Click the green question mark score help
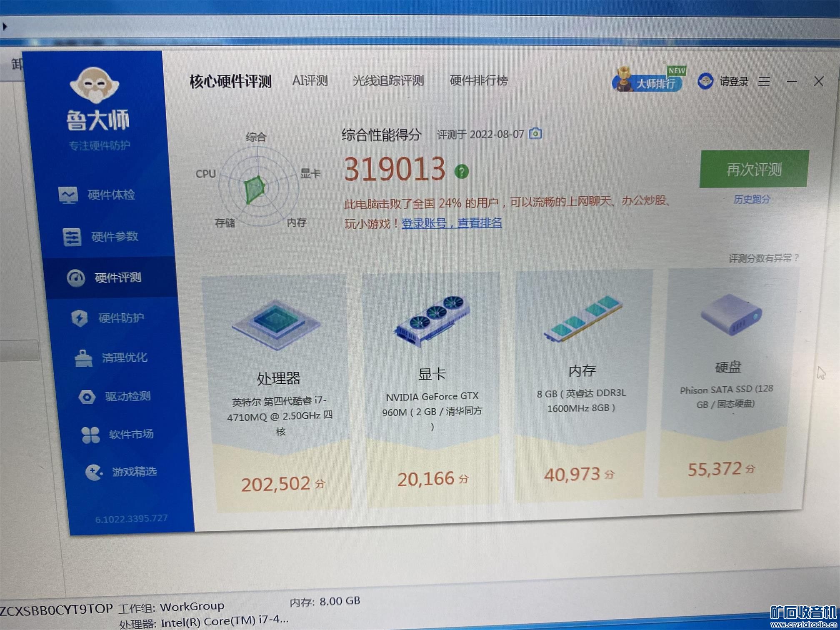Screen dimensions: 840x630 click(461, 171)
